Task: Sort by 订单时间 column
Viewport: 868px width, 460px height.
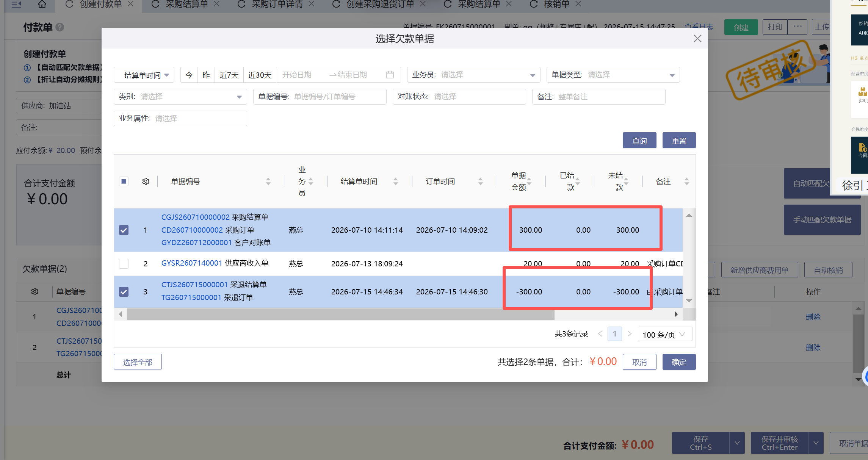Action: (x=481, y=181)
